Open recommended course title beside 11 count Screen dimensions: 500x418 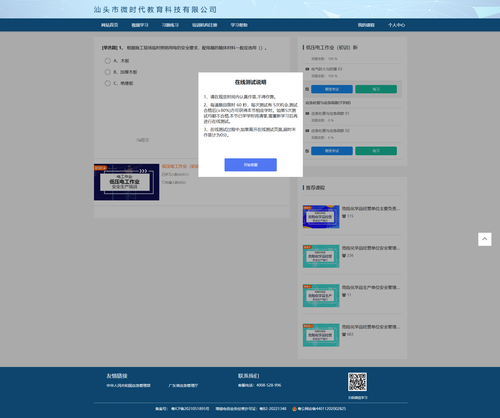click(x=371, y=287)
